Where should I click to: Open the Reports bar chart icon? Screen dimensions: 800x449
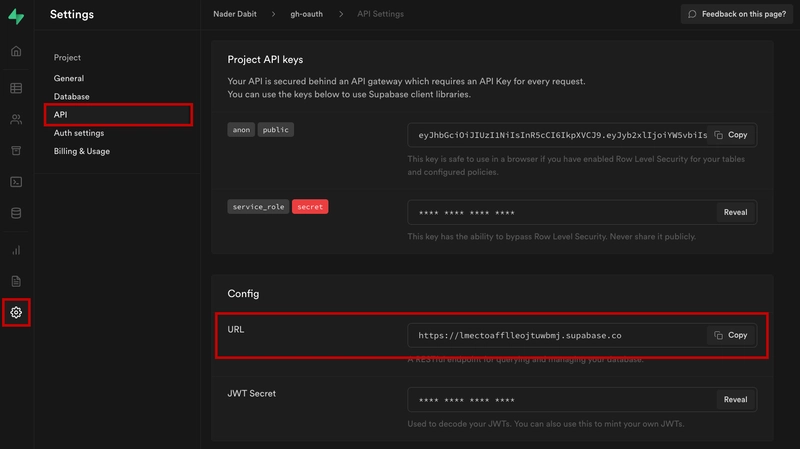pos(16,250)
